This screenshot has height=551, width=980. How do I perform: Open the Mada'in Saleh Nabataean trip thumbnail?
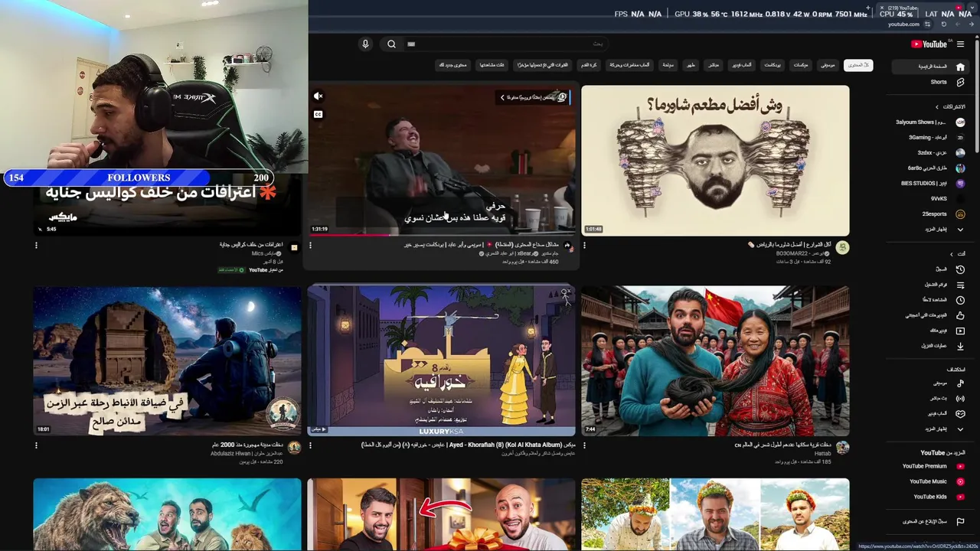coord(167,360)
